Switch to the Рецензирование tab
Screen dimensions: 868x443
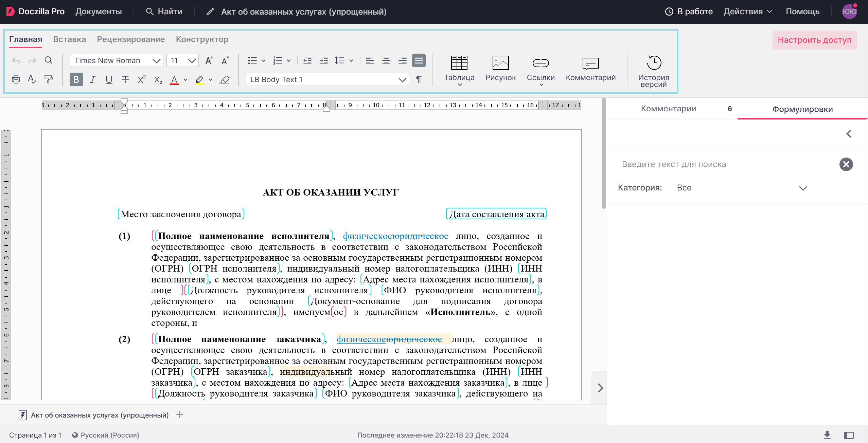pos(131,39)
